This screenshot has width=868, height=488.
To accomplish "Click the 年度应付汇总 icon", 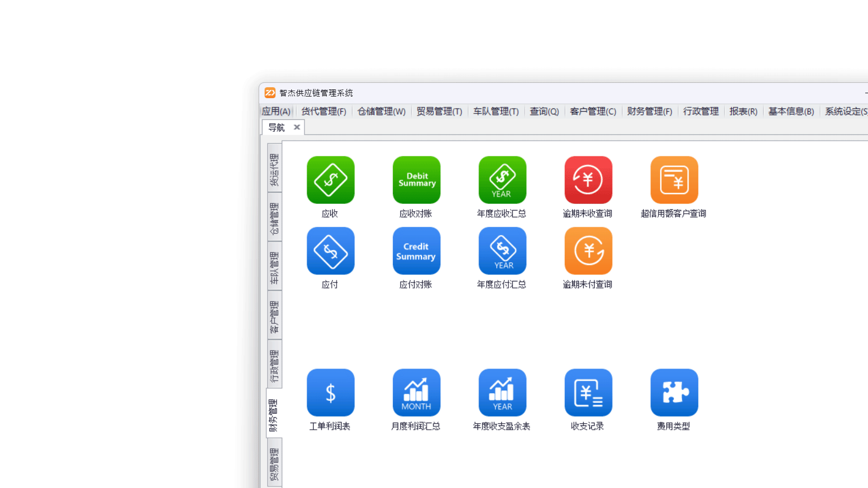I will (502, 251).
